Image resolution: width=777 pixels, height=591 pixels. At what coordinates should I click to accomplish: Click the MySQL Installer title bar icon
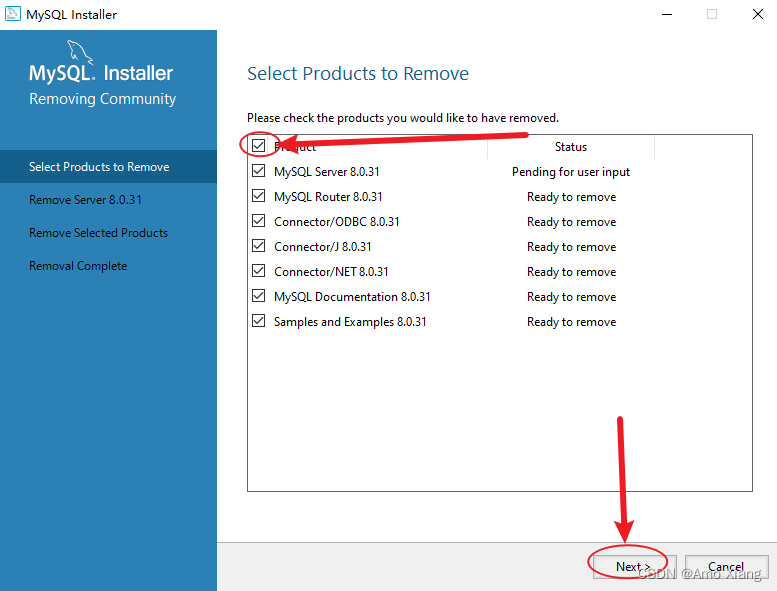point(12,14)
